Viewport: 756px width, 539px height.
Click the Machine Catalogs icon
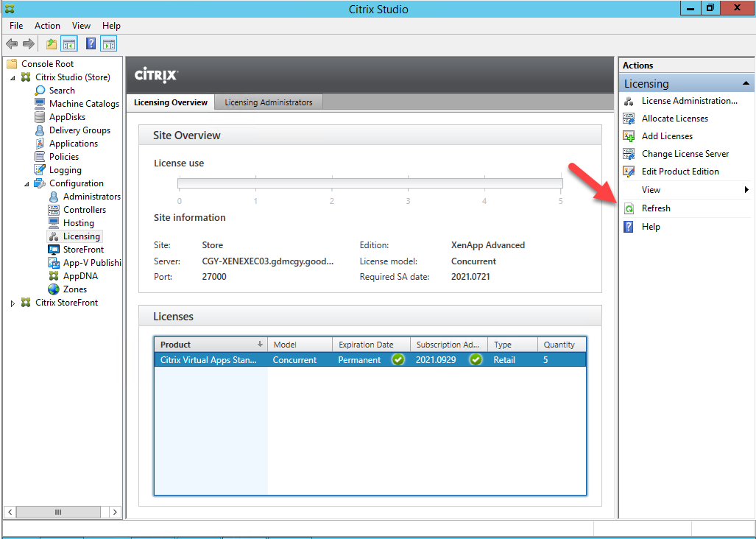coord(40,104)
